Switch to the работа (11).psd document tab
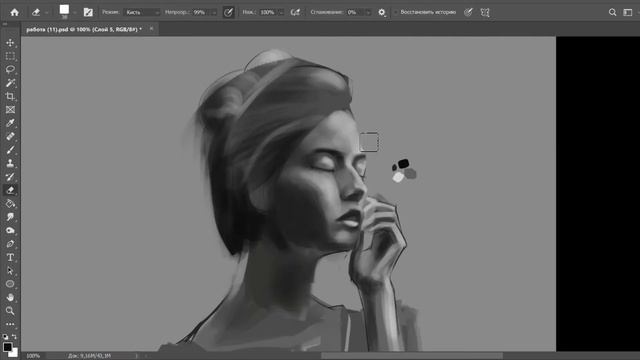This screenshot has height=360, width=640. click(84, 29)
